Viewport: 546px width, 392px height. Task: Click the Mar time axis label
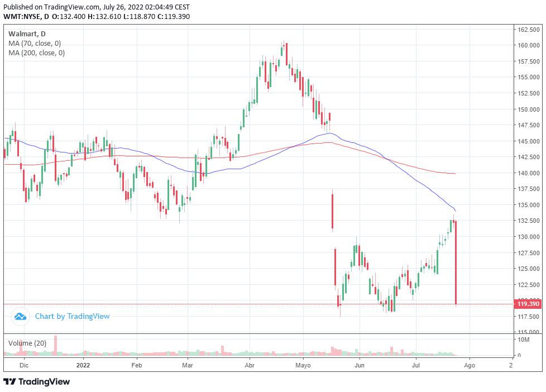click(188, 365)
